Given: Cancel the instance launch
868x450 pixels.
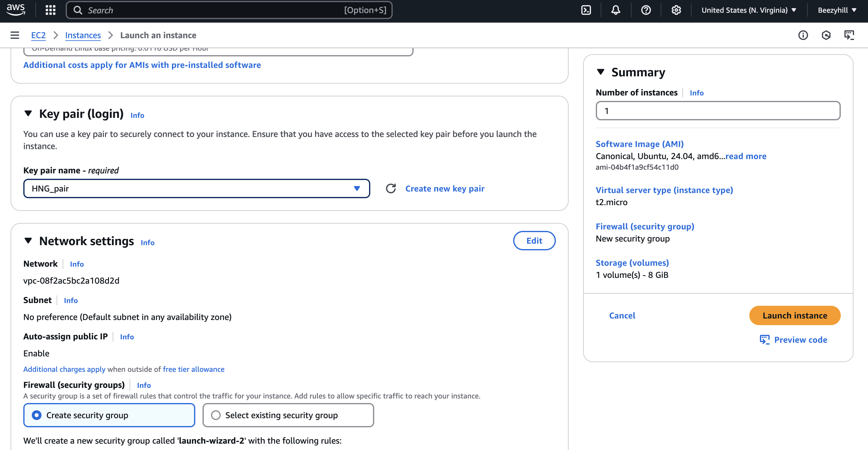Looking at the screenshot, I should pyautogui.click(x=622, y=315).
